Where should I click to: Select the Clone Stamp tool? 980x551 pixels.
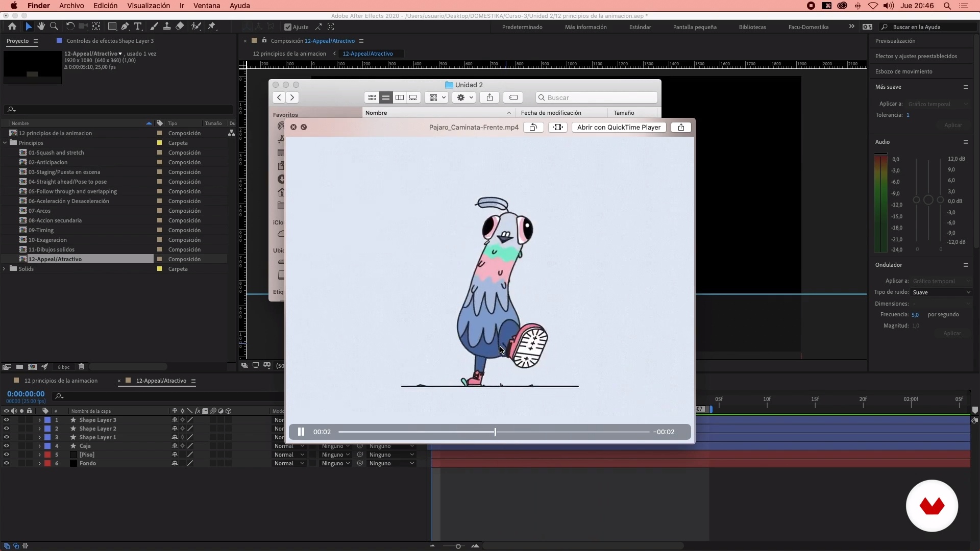(166, 27)
